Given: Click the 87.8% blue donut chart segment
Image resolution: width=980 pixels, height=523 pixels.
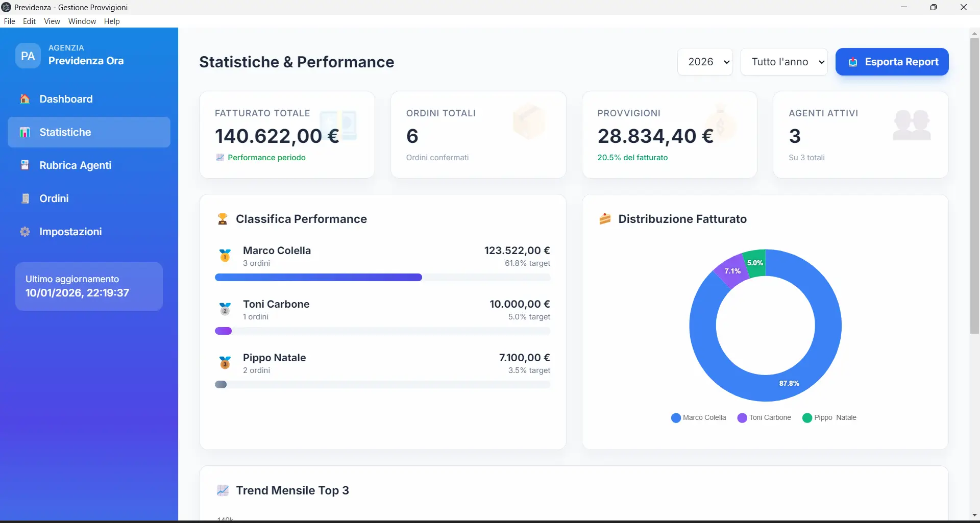Looking at the screenshot, I should click(x=789, y=383).
